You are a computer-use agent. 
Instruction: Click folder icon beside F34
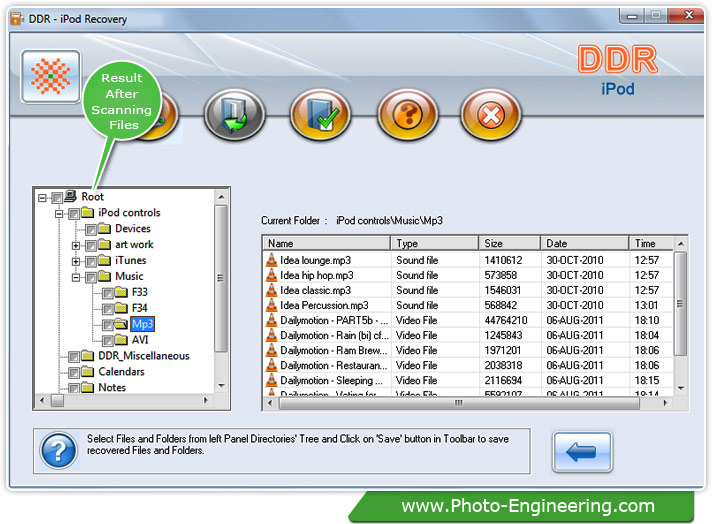point(121,307)
